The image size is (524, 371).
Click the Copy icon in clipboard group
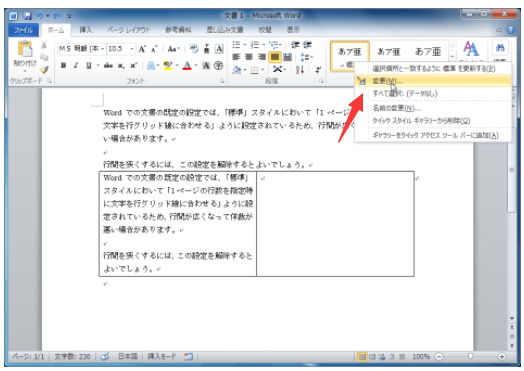pos(44,57)
